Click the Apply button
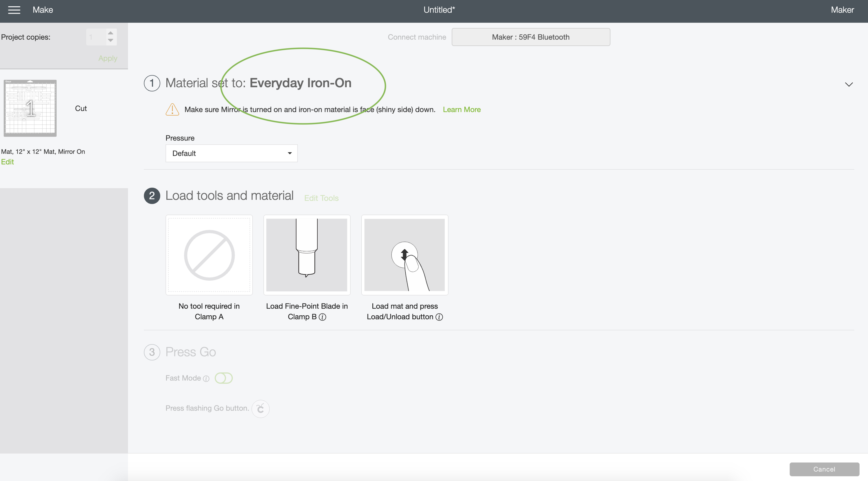 click(x=108, y=58)
